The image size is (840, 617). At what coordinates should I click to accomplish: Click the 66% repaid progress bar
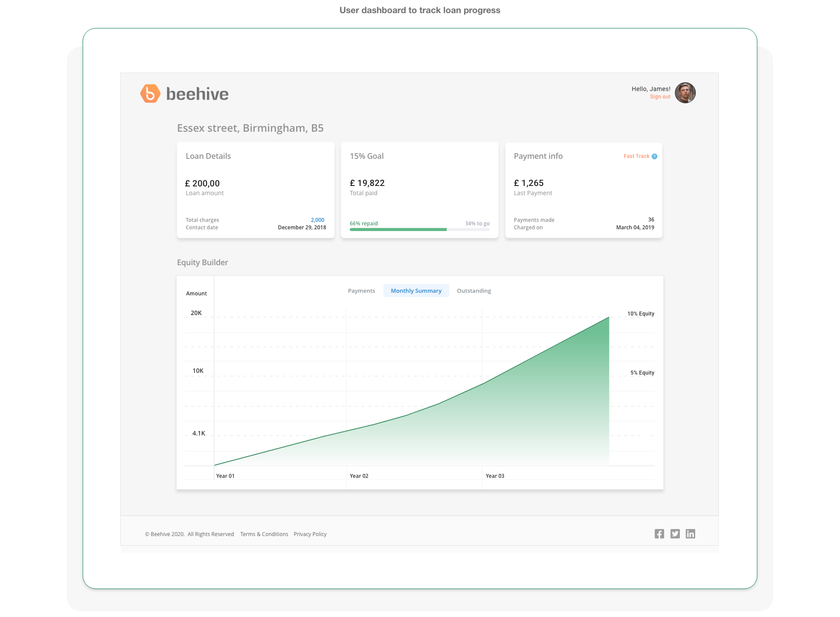point(398,229)
